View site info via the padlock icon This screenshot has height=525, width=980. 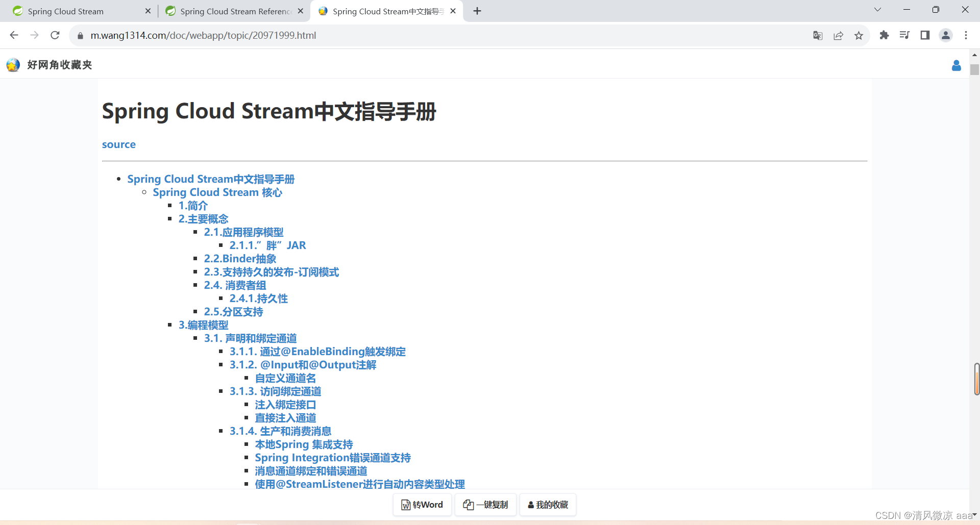coord(80,36)
